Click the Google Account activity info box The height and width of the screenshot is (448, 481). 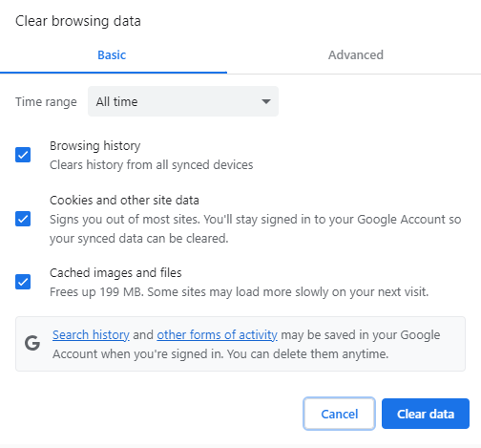coord(240,344)
